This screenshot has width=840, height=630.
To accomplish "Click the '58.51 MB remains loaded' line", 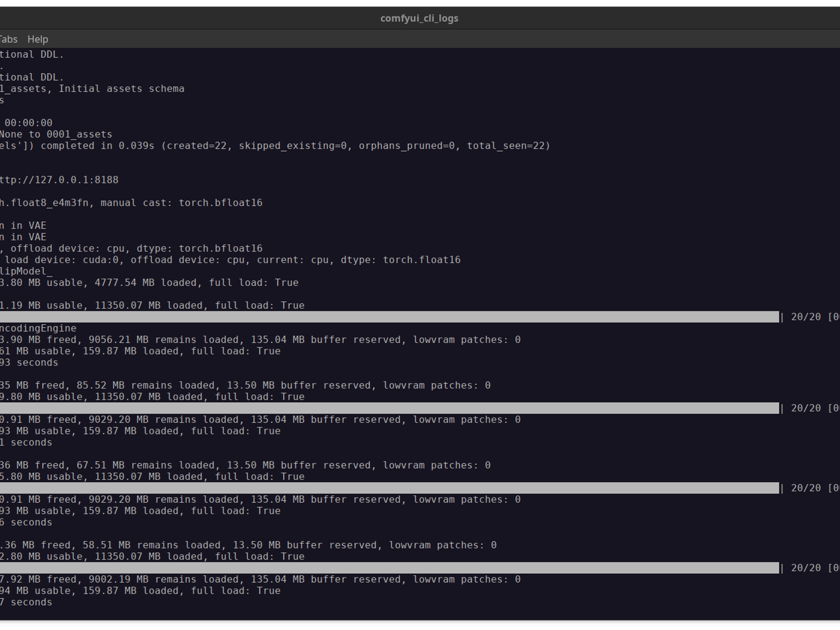I will point(248,546).
